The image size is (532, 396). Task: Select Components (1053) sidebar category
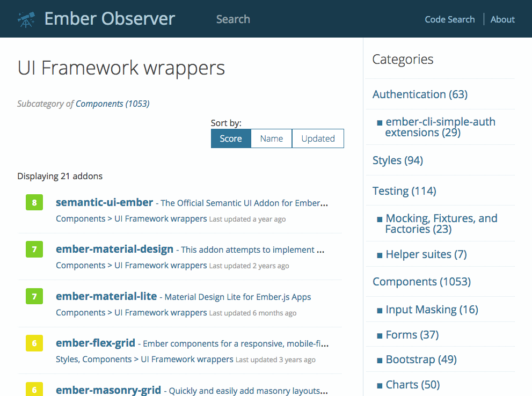click(x=422, y=282)
